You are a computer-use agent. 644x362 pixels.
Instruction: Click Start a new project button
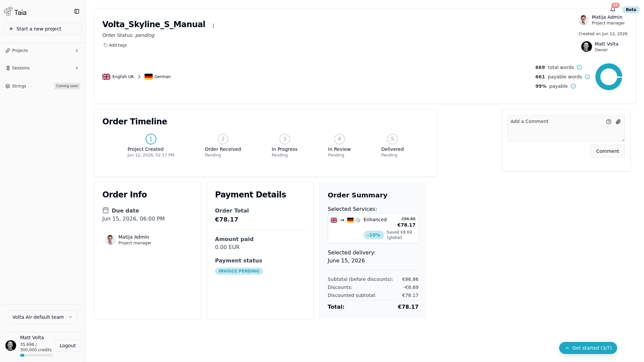click(x=43, y=29)
